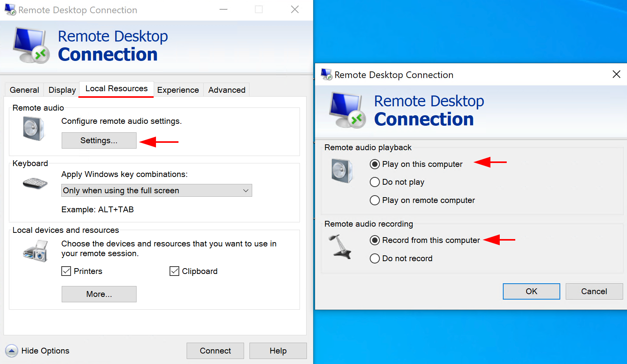The width and height of the screenshot is (627, 364).
Task: Confirm audio settings with OK
Action: pos(531,291)
